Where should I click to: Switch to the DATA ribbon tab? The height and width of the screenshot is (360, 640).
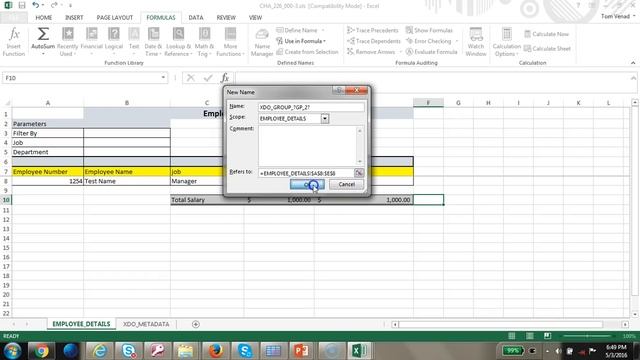pyautogui.click(x=196, y=18)
